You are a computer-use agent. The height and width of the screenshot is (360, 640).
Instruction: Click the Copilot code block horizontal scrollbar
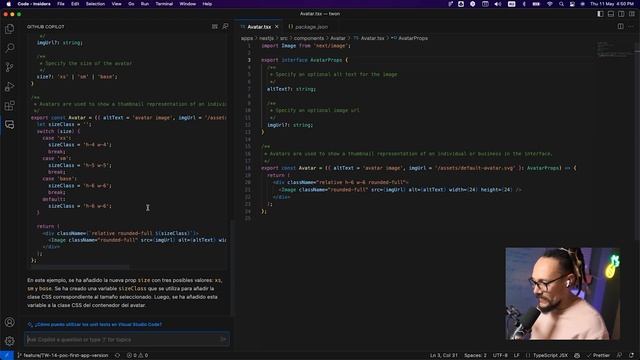pos(80,267)
